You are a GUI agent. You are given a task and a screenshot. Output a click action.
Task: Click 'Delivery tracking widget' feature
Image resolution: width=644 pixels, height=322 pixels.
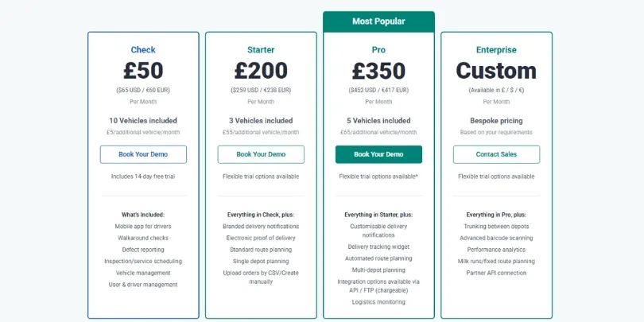point(378,246)
